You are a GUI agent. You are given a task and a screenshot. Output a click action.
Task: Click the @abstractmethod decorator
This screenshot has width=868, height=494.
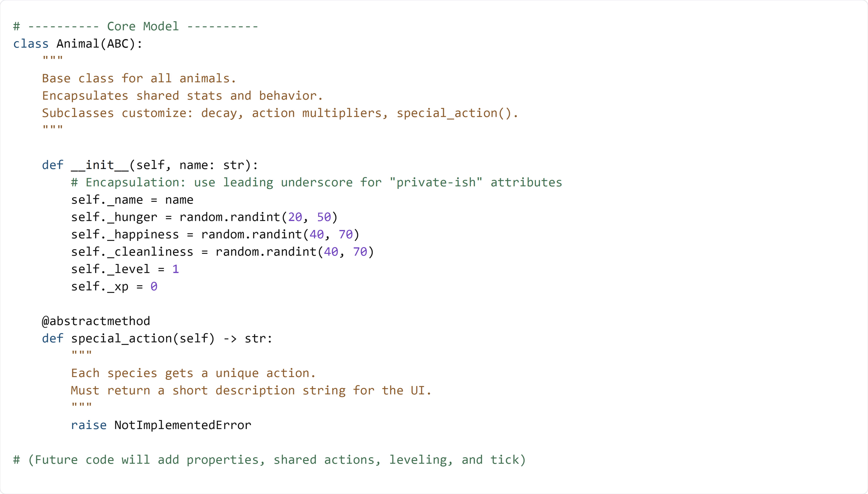96,321
